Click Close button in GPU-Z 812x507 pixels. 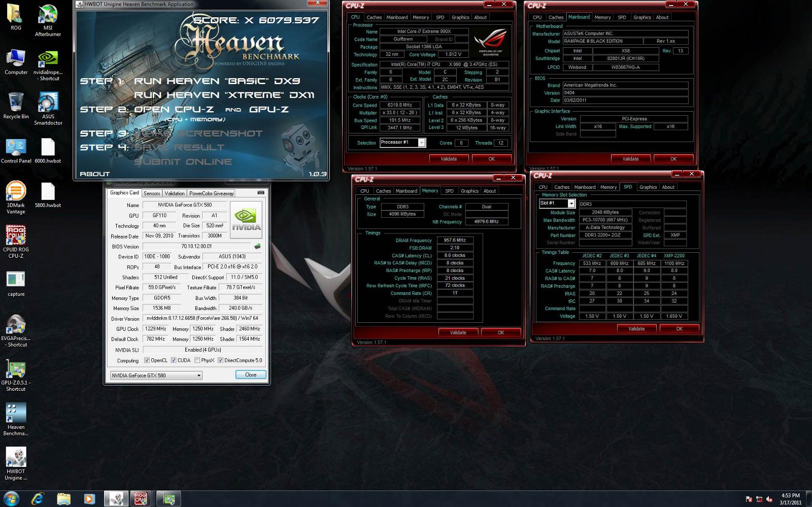(251, 375)
